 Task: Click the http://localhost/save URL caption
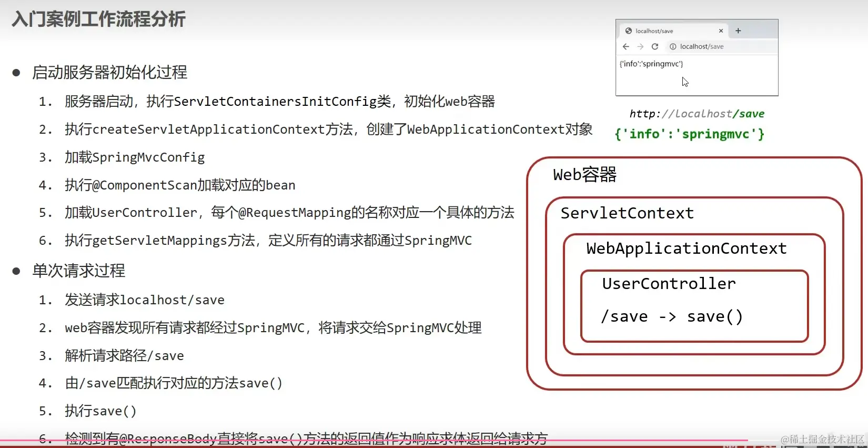click(697, 114)
